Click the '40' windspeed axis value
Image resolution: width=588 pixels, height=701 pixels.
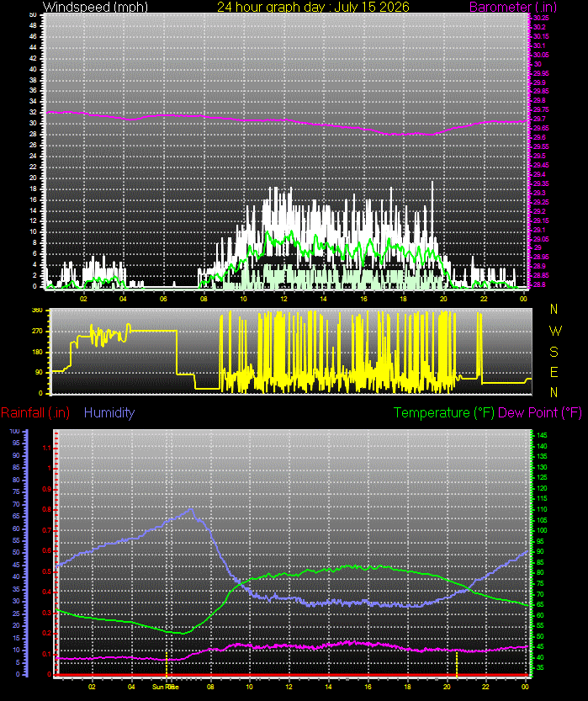coord(33,69)
